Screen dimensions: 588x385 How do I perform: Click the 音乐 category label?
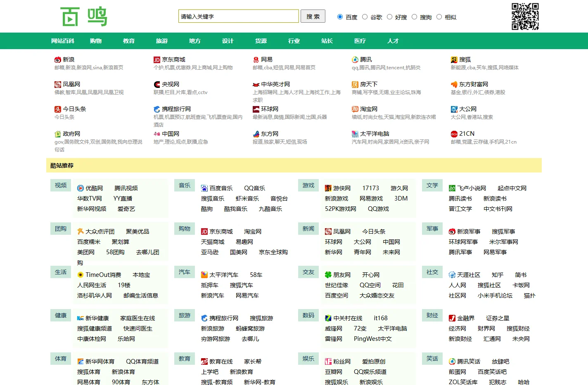(x=185, y=185)
